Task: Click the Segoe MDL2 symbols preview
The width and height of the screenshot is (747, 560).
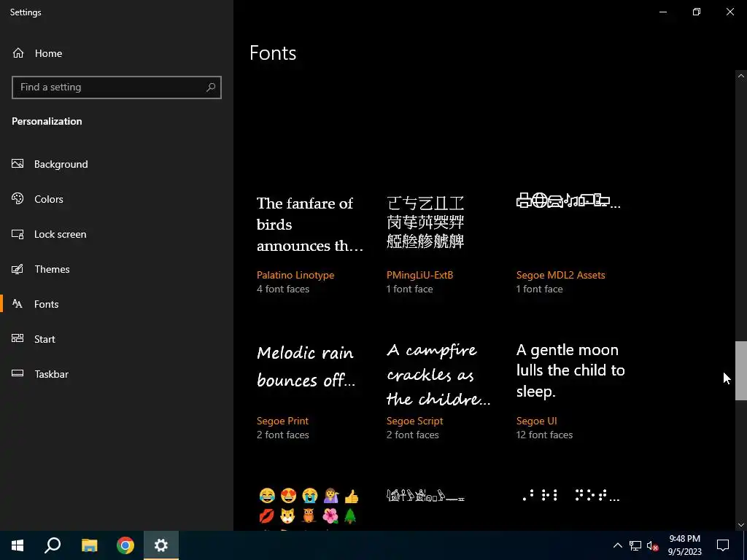Action: click(x=568, y=201)
